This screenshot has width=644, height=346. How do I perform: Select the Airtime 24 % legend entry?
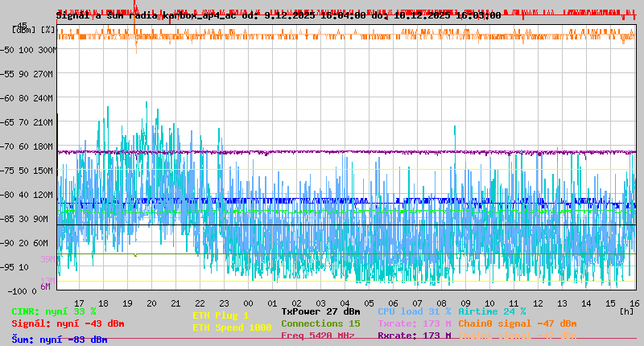pos(492,311)
